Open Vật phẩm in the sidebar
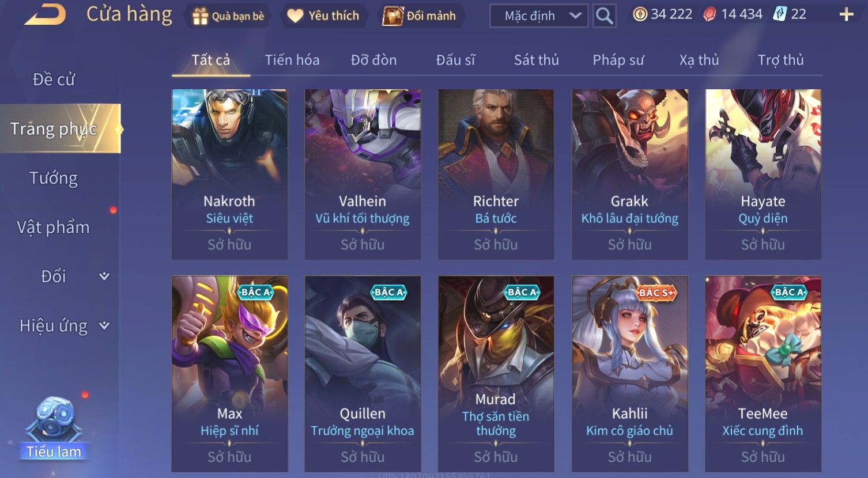Image resolution: width=868 pixels, height=478 pixels. pyautogui.click(x=54, y=227)
